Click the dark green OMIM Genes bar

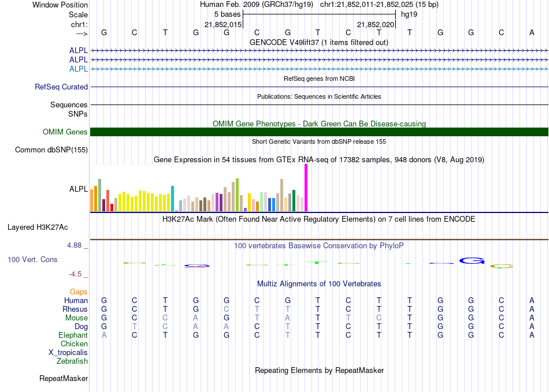click(x=319, y=132)
